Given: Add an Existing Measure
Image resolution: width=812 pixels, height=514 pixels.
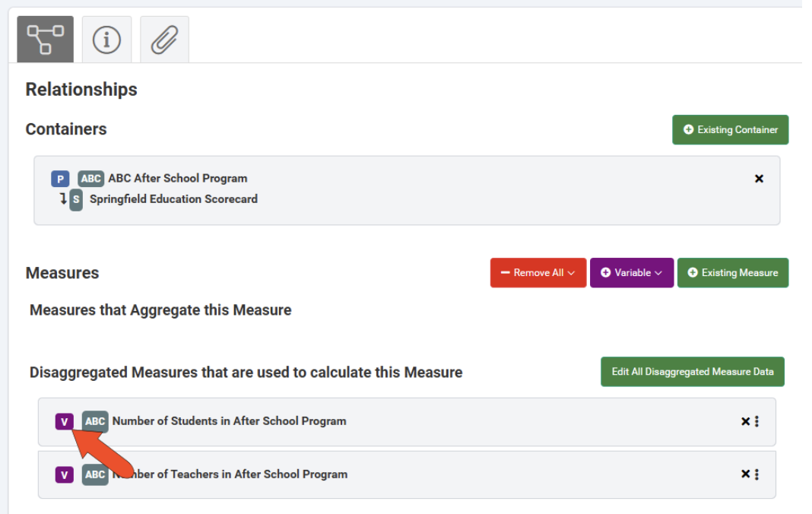Looking at the screenshot, I should 732,273.
